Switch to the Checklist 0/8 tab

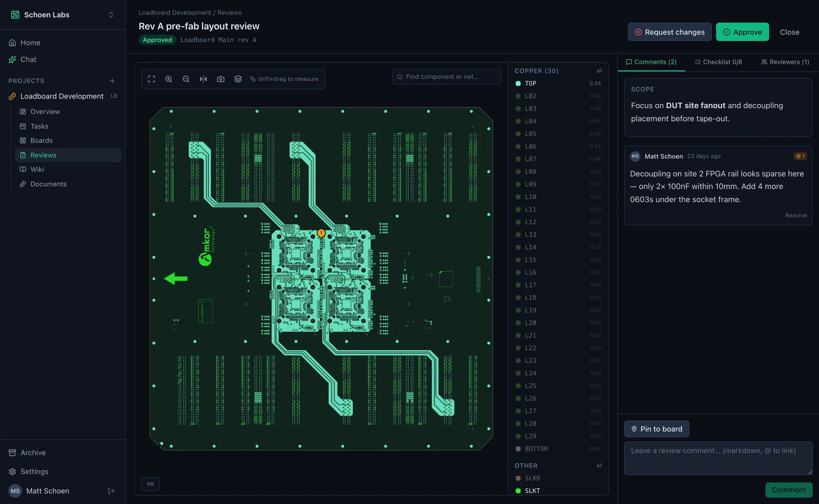click(718, 62)
